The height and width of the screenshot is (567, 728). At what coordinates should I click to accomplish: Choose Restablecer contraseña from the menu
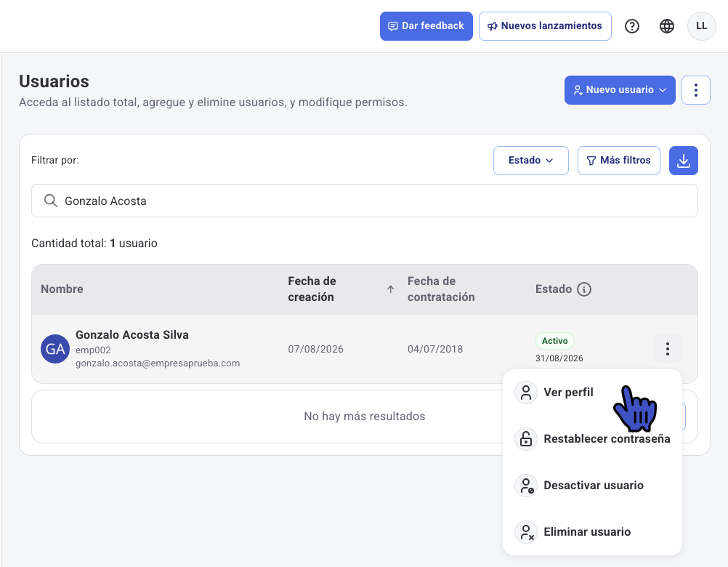(592, 439)
